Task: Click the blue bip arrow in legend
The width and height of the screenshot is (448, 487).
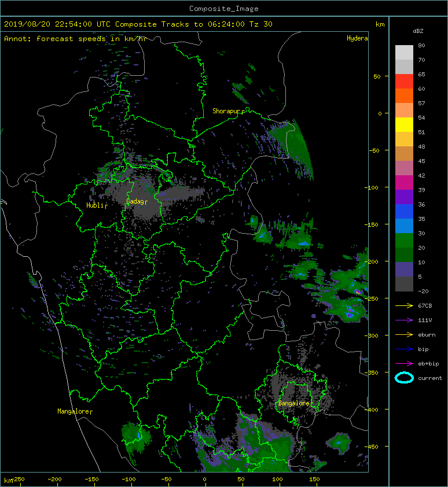Action: 404,349
